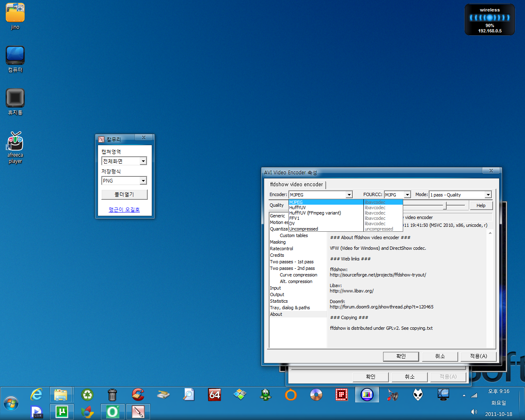Click the orange ring taskbar icon
Viewport: 525px width, 420px height.
[x=291, y=395]
